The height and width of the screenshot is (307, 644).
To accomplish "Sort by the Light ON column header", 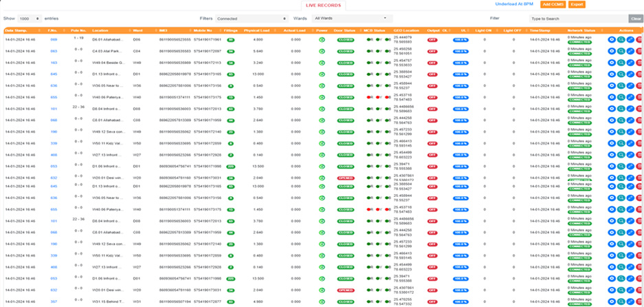I will pyautogui.click(x=485, y=30).
